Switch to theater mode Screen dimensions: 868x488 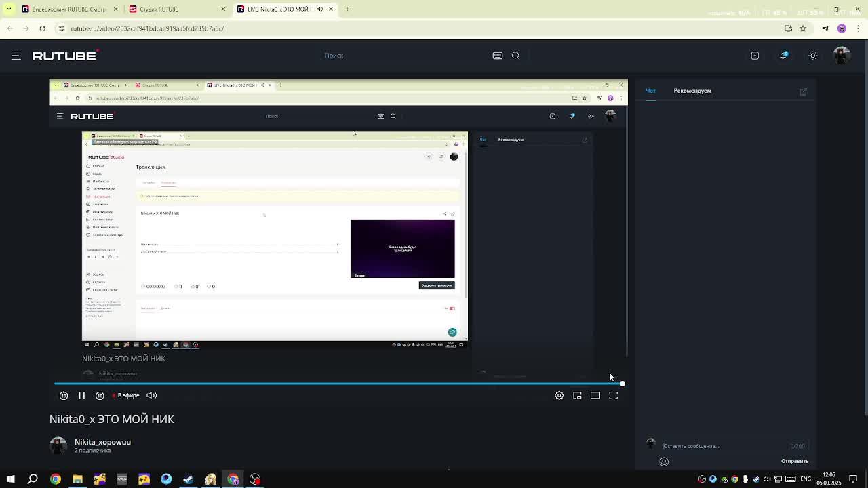[595, 395]
